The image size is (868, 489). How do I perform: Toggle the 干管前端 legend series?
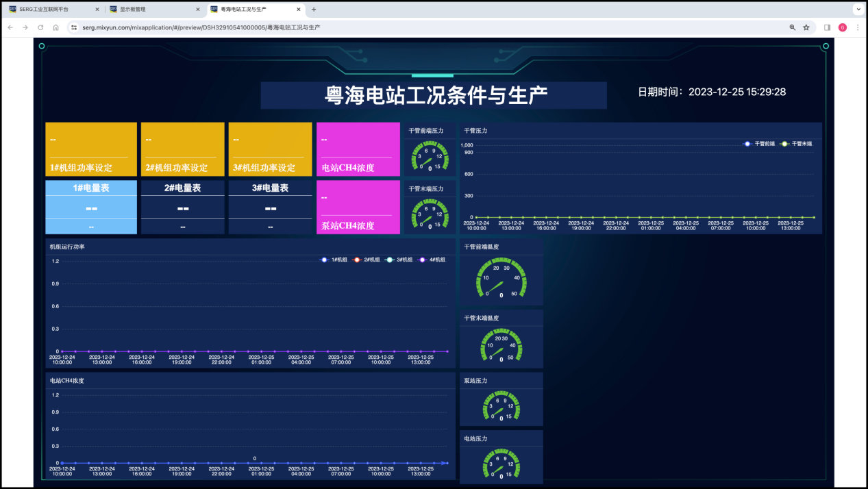[758, 144]
